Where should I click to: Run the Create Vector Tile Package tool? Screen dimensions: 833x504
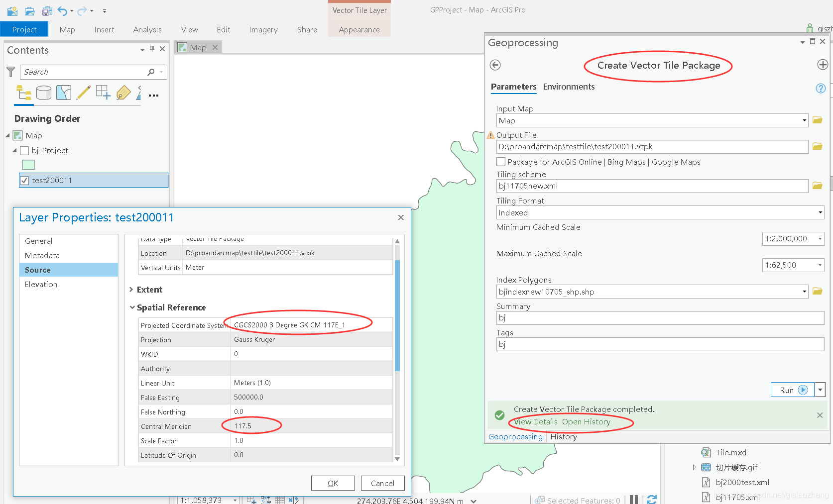pos(793,390)
